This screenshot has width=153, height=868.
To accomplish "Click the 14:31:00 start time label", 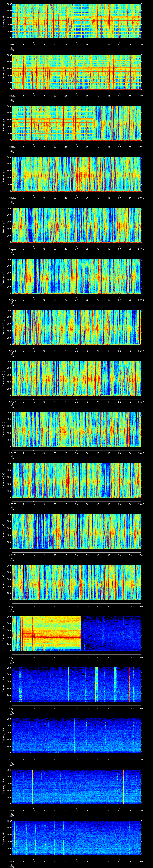I will [x=12, y=810].
